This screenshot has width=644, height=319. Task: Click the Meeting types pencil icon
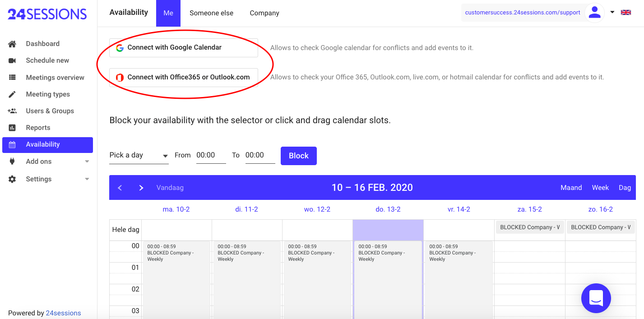click(12, 94)
